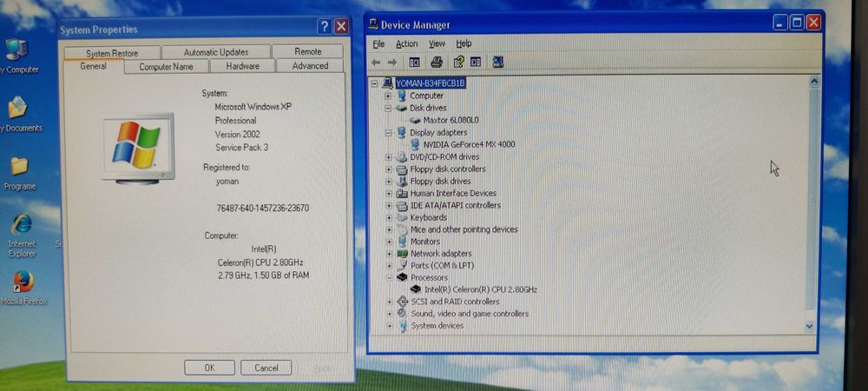Click the Print icon in Device Manager toolbar
This screenshot has height=391, width=868.
437,62
